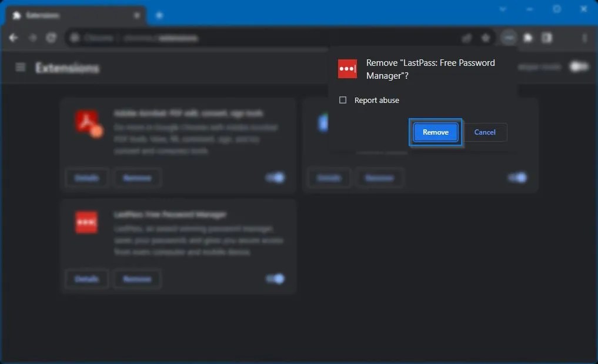Open the Extensions page hamburger menu
The height and width of the screenshot is (364, 598).
click(21, 67)
